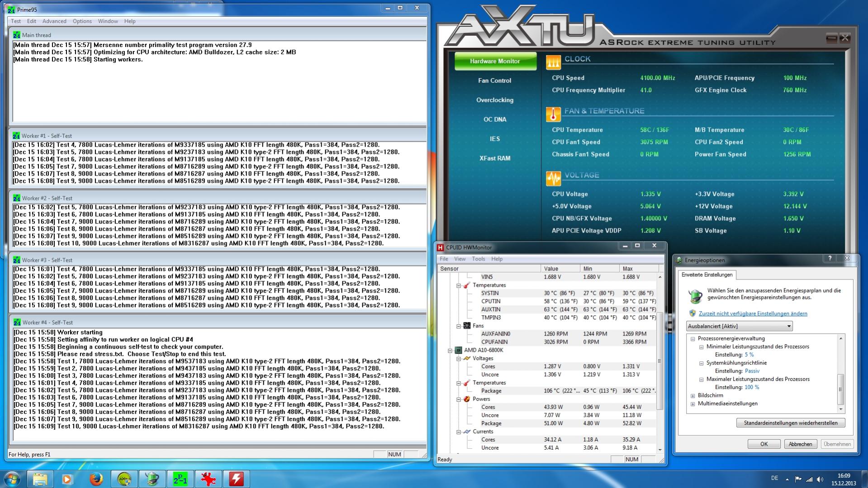
Task: Click OK in Energieoptionen
Action: pyautogui.click(x=764, y=444)
